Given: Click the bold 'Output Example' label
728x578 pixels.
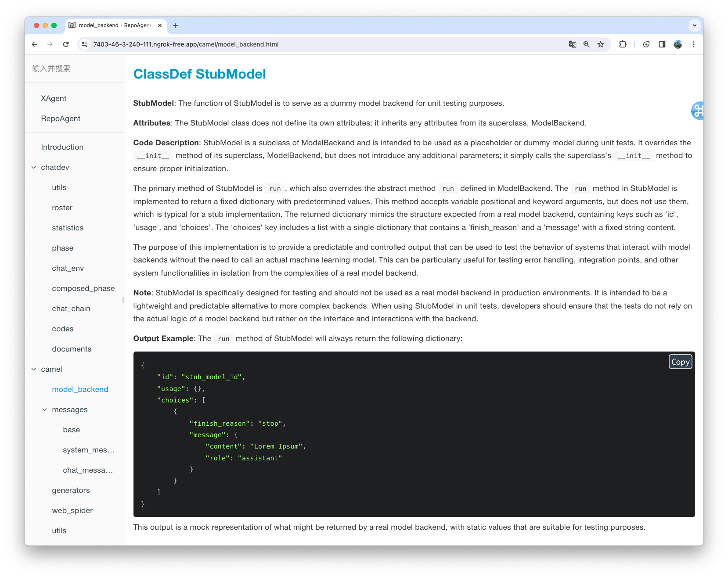Looking at the screenshot, I should point(163,338).
